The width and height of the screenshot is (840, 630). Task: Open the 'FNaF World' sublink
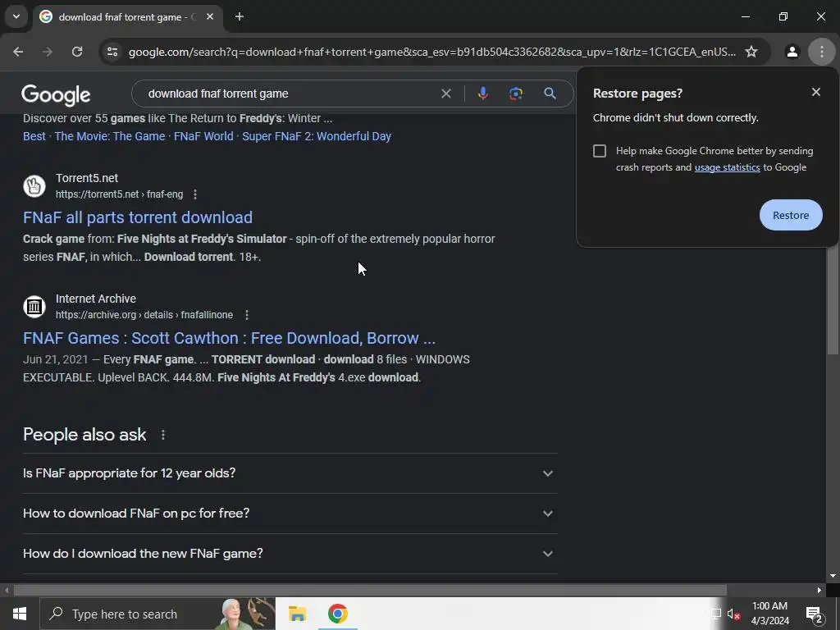click(x=203, y=136)
